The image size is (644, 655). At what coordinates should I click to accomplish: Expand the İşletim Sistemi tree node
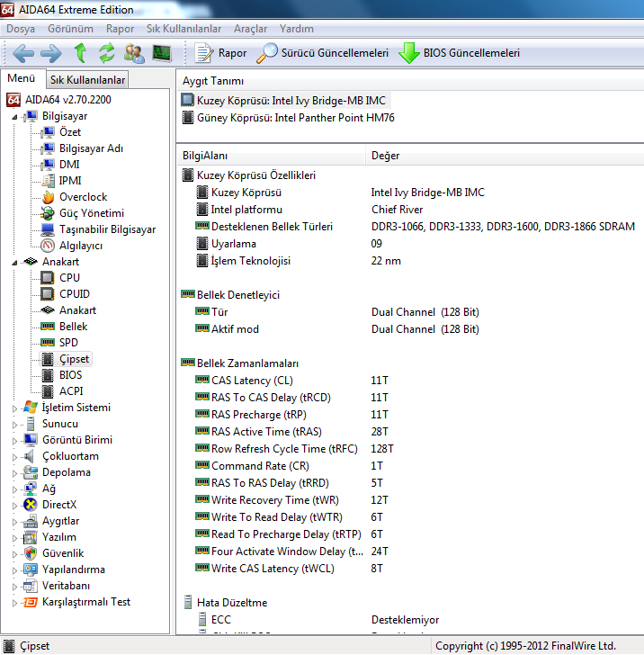[14, 408]
